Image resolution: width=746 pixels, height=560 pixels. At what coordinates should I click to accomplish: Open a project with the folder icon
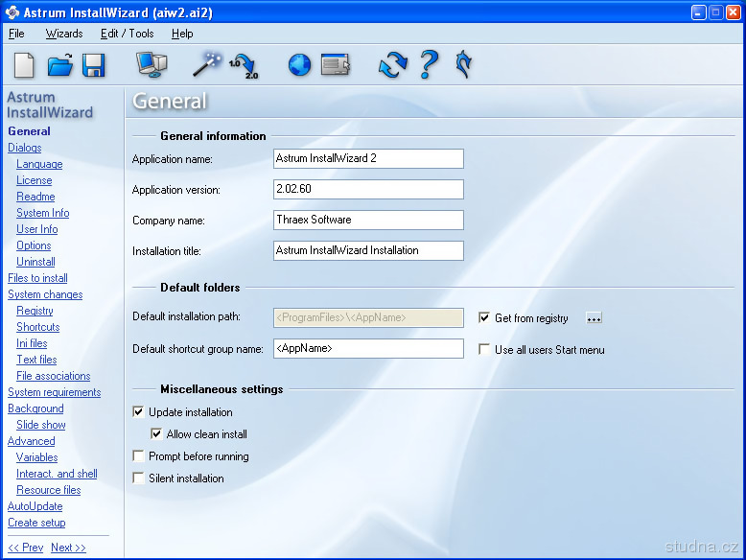(60, 65)
